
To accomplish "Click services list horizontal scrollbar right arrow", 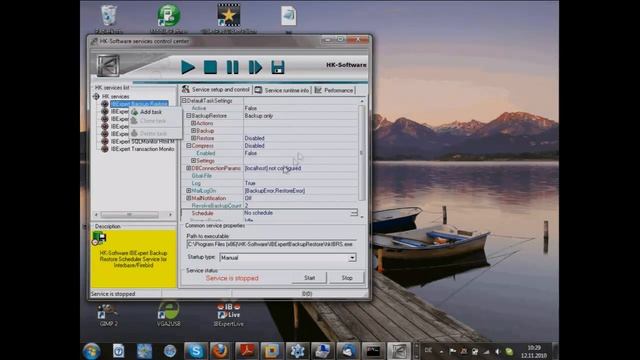I will click(x=171, y=214).
